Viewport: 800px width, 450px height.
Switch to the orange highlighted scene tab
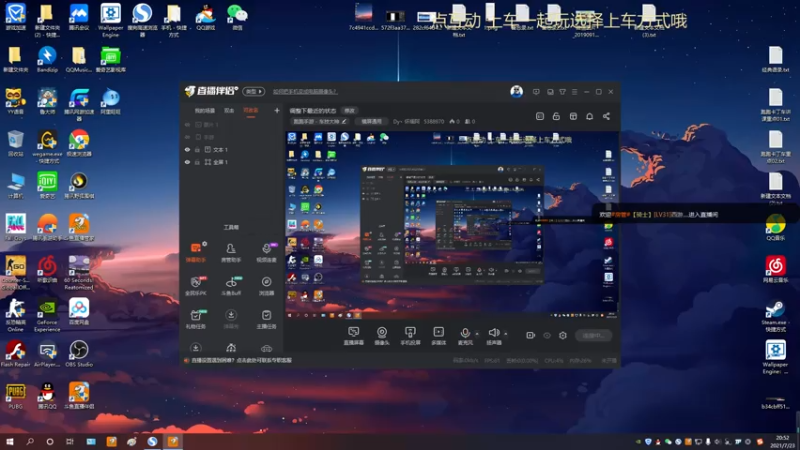(x=251, y=111)
